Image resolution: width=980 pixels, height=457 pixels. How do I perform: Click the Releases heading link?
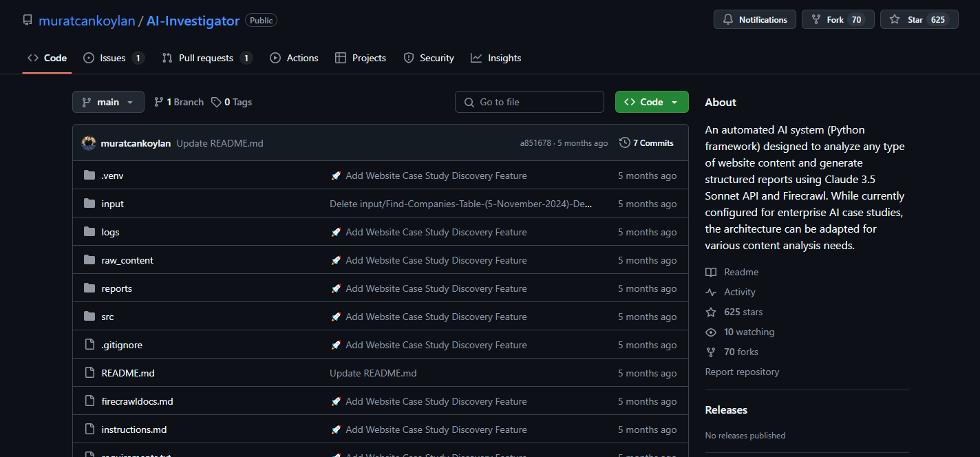point(726,410)
